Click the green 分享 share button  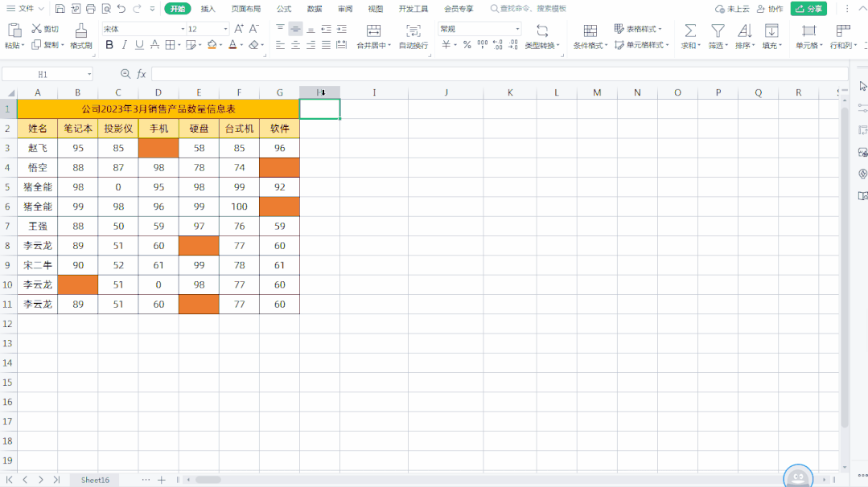808,9
